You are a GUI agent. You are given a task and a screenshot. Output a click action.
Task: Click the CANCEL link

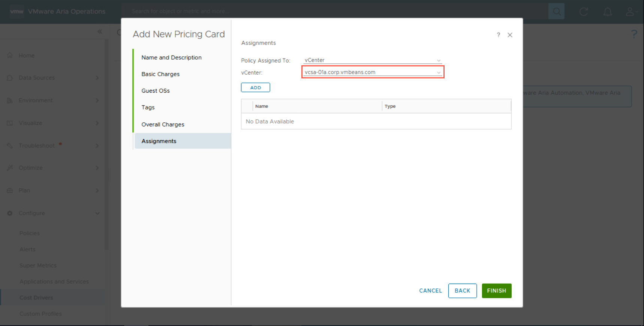click(x=430, y=291)
